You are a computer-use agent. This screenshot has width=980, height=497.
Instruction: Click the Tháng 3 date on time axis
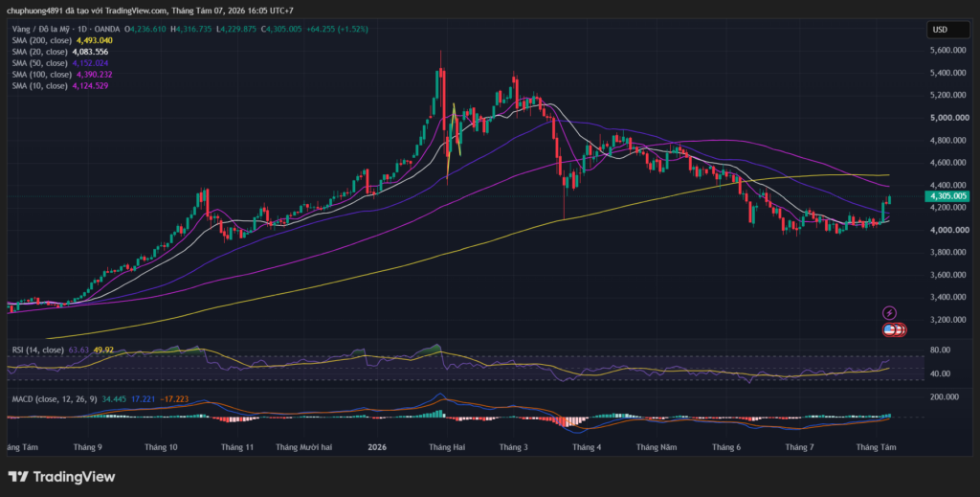click(514, 447)
